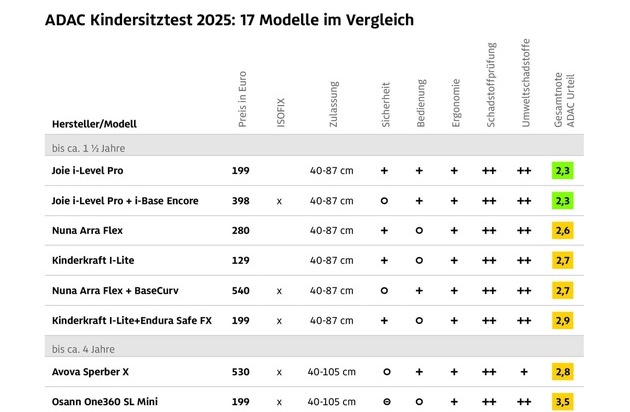Viewport: 630px width, 412px height.
Task: Click the Sicherheit symbol for Osann One360 SL Mini
Action: 384,401
